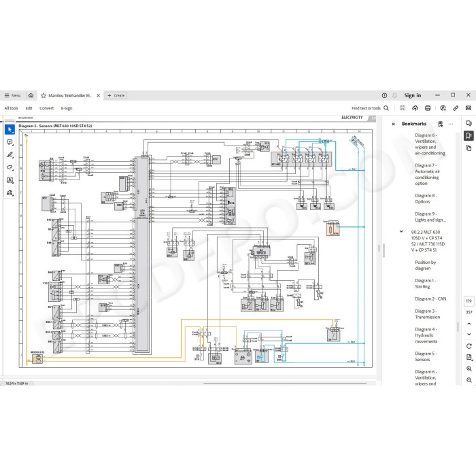This screenshot has height=476, width=476.
Task: Open bookmark Diagram 1 - Starting
Action: 425,284
